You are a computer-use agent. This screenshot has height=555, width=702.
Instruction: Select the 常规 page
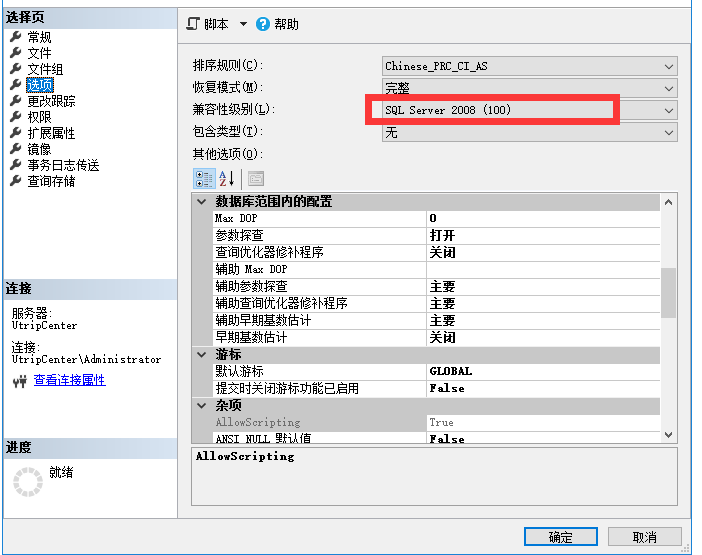pyautogui.click(x=39, y=37)
